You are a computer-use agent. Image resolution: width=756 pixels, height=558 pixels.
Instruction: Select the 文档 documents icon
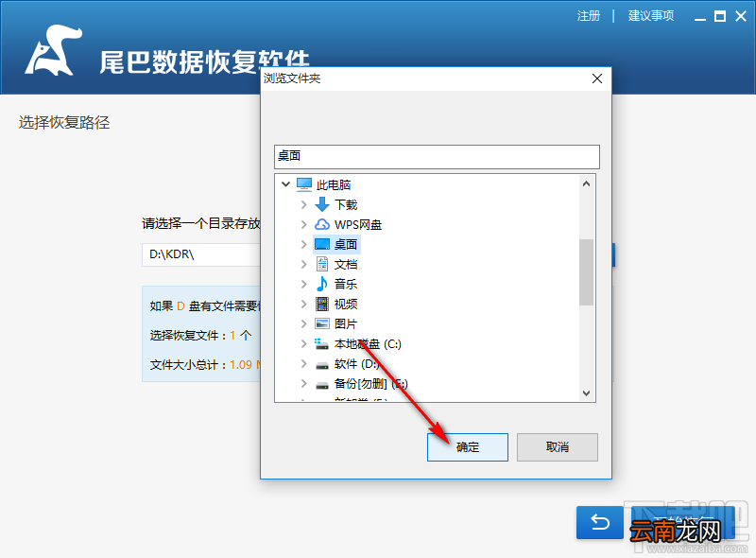[322, 264]
